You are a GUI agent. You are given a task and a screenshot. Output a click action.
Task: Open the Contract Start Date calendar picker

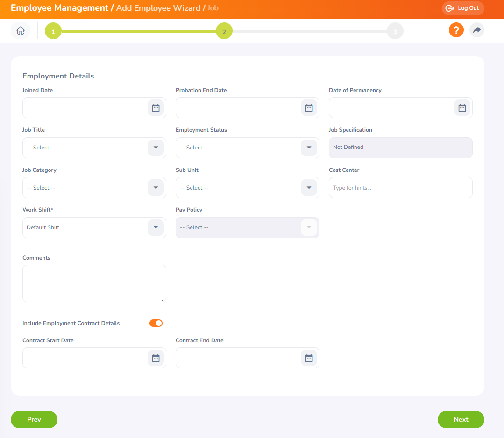coord(156,358)
